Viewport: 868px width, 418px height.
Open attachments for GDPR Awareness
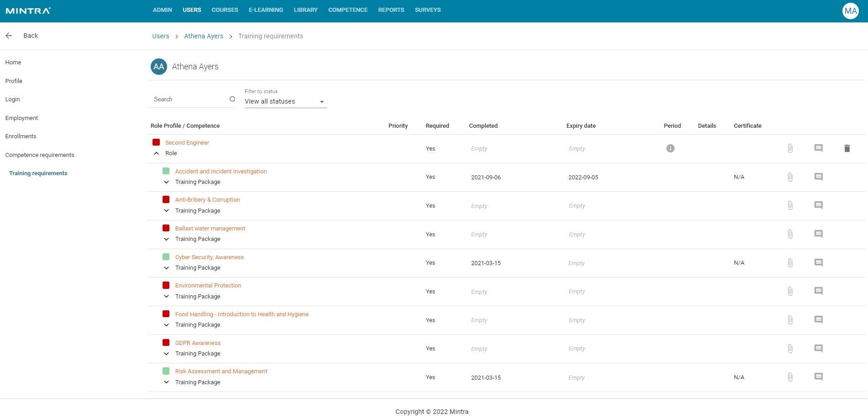[x=790, y=349]
